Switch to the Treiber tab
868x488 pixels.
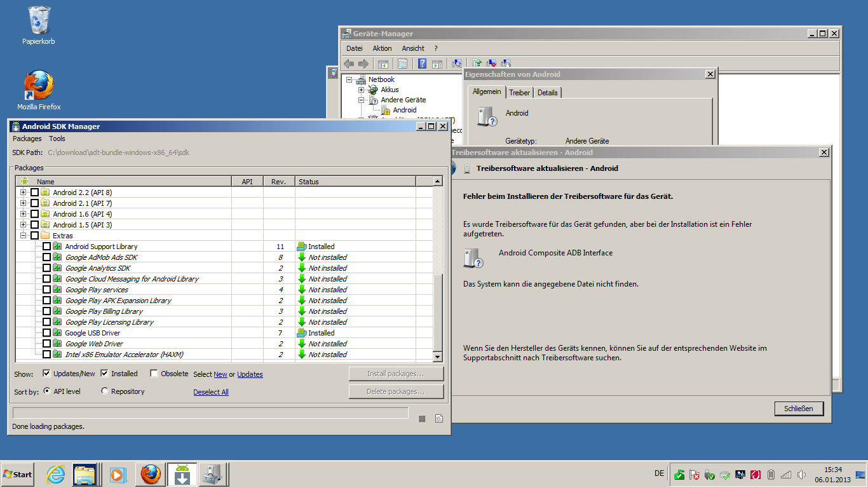coord(520,93)
